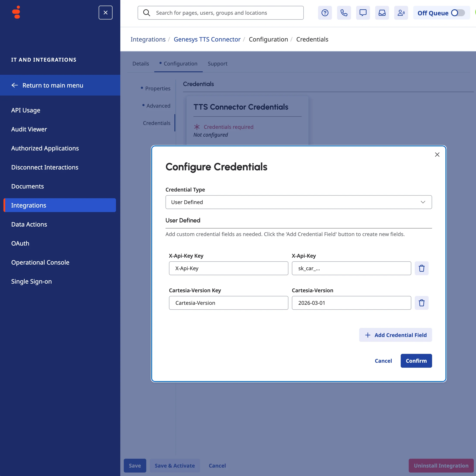This screenshot has width=476, height=476.
Task: Click Return to main menu
Action: (60, 85)
